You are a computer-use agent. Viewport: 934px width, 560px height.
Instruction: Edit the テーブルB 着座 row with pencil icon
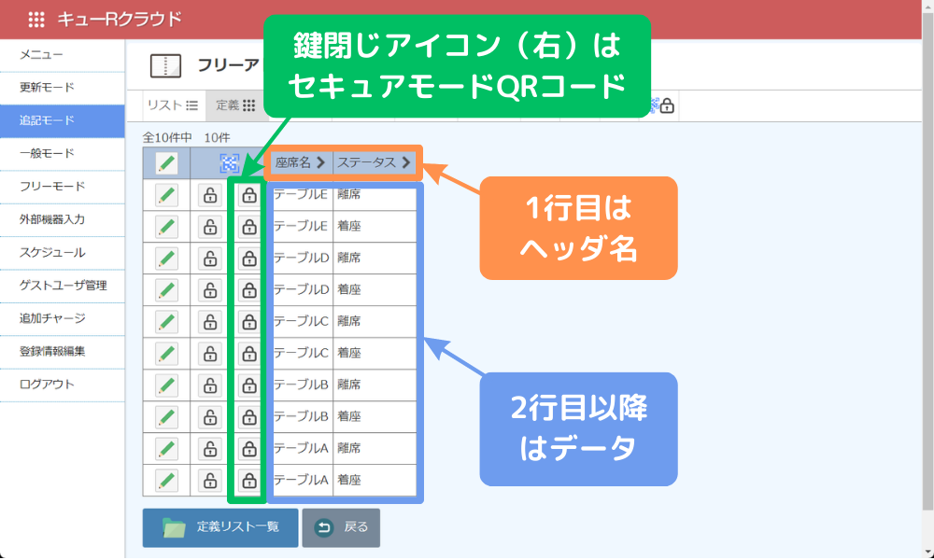pyautogui.click(x=167, y=417)
